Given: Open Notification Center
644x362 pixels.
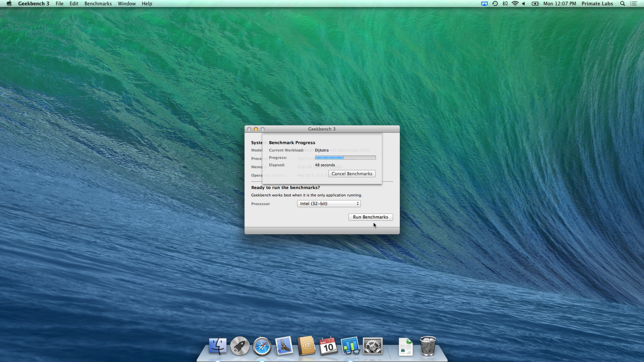Looking at the screenshot, I should [634, 3].
